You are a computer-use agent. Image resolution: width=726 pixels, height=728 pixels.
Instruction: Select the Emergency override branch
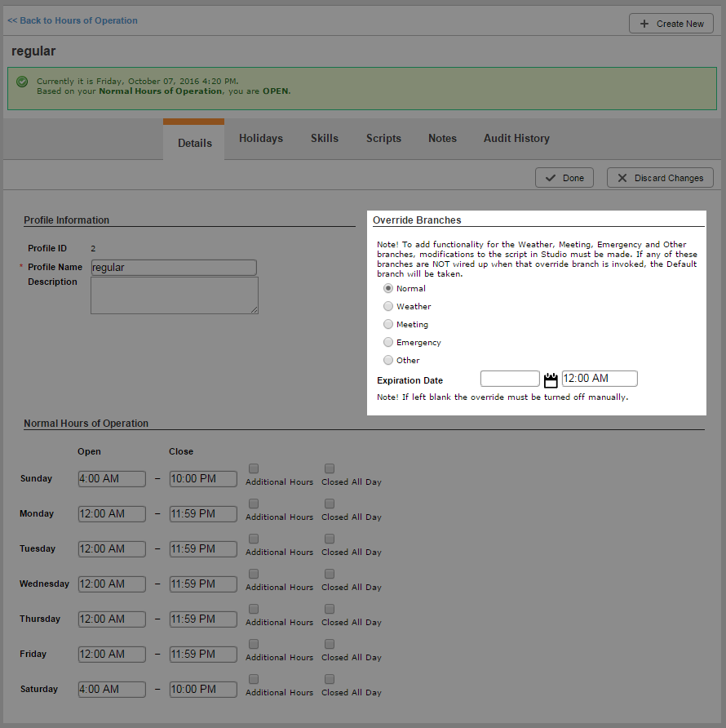pyautogui.click(x=388, y=342)
